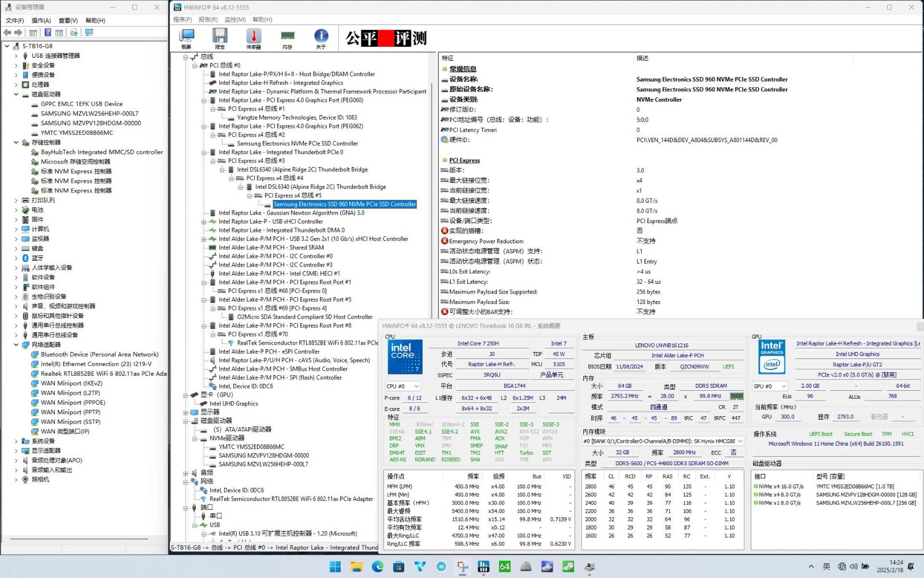This screenshot has height=578, width=924.
Task: Click the Bluetooth category icon in Device Manager
Action: coord(25,258)
